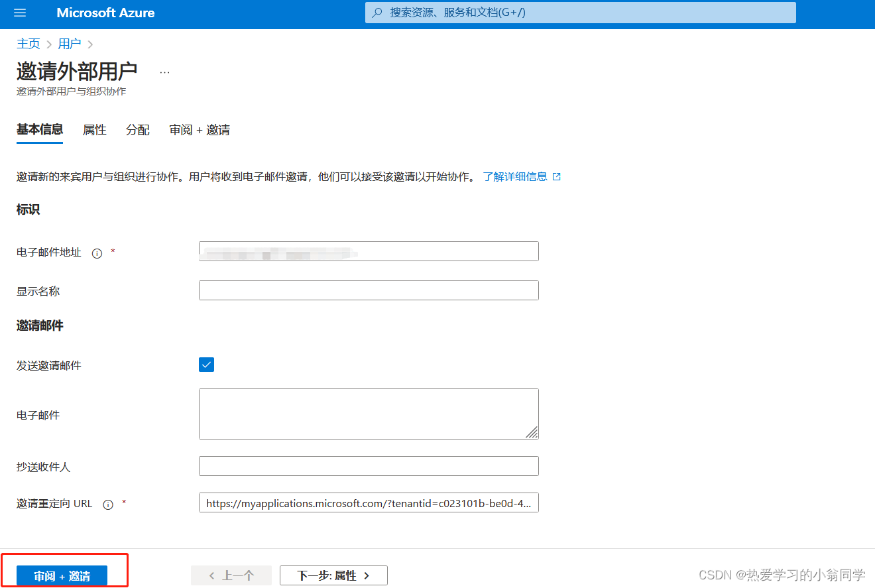The height and width of the screenshot is (588, 875).
Task: Show info tooltip for 邀请重定向 URL
Action: 108,504
